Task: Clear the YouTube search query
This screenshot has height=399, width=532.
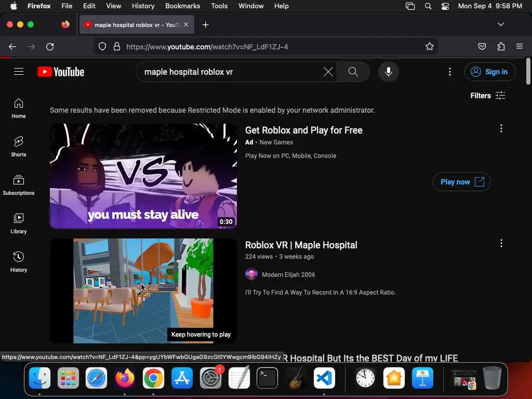Action: click(328, 72)
